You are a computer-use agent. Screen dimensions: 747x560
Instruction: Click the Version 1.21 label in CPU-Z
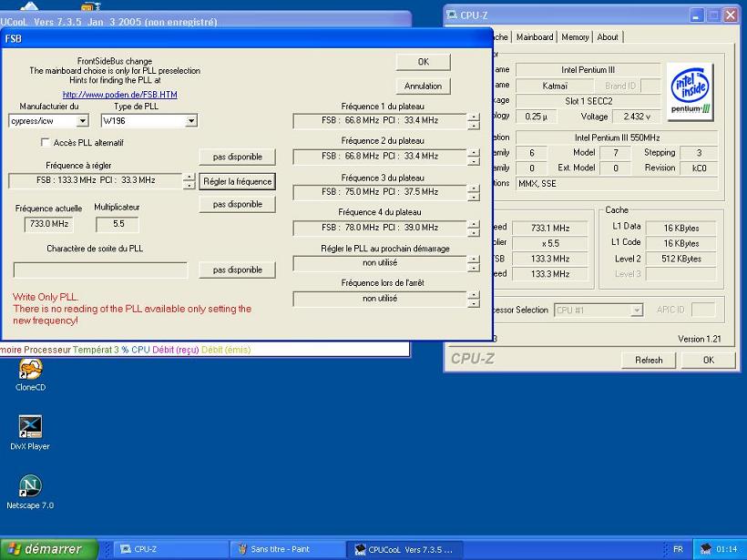coord(700,339)
